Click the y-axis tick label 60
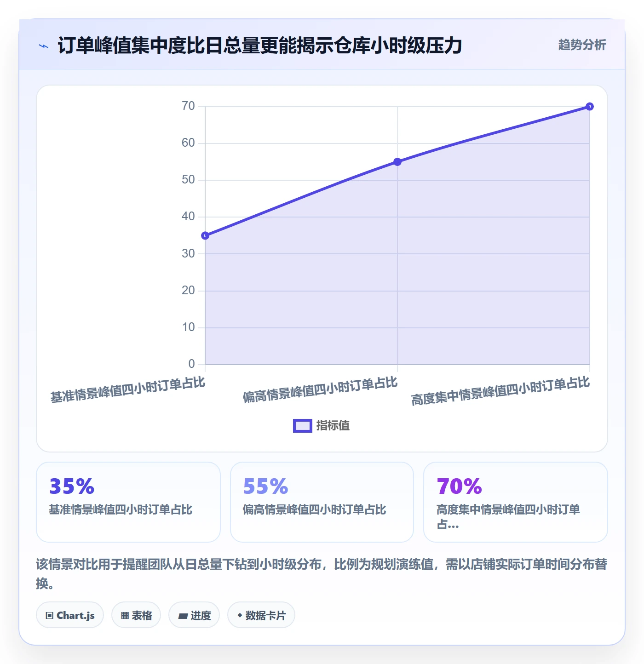Image resolution: width=644 pixels, height=664 pixels. click(x=189, y=143)
